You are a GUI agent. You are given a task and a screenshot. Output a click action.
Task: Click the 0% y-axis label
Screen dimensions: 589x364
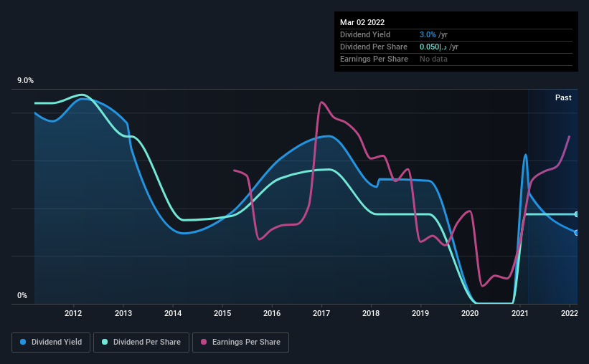point(22,296)
